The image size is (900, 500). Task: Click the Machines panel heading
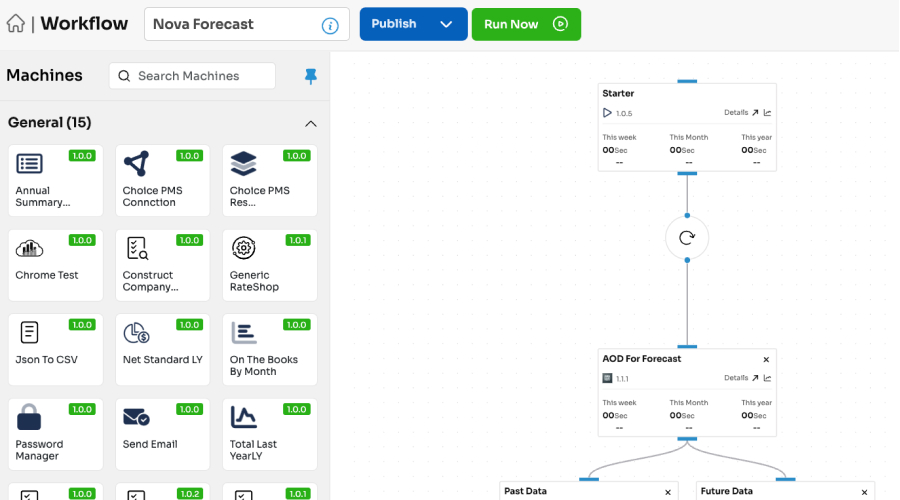click(x=44, y=75)
